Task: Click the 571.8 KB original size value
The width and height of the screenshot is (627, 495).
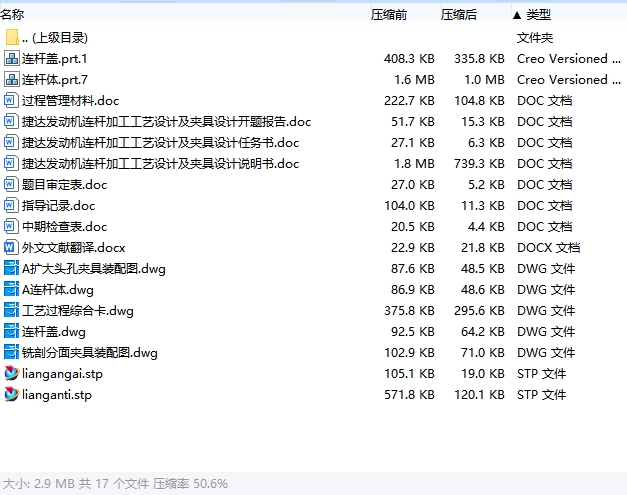Action: click(x=409, y=395)
